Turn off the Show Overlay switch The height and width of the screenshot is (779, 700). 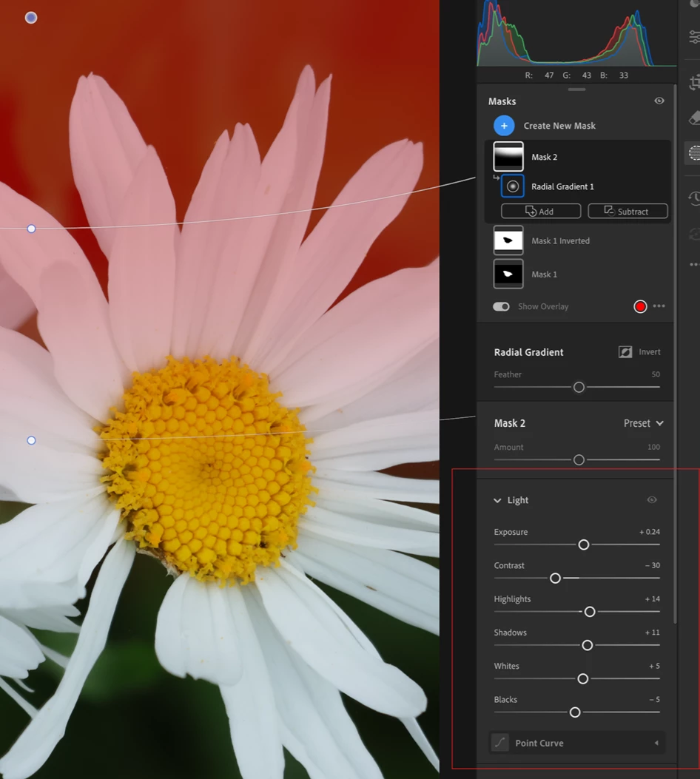[x=501, y=306]
